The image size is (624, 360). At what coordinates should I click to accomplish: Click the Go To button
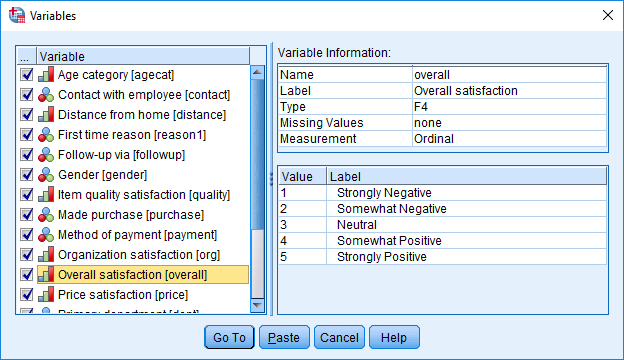(x=229, y=337)
